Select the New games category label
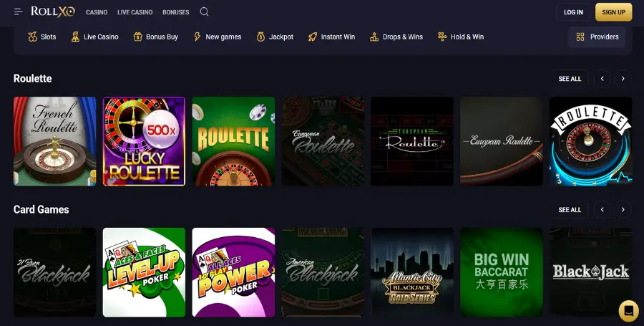 (223, 37)
